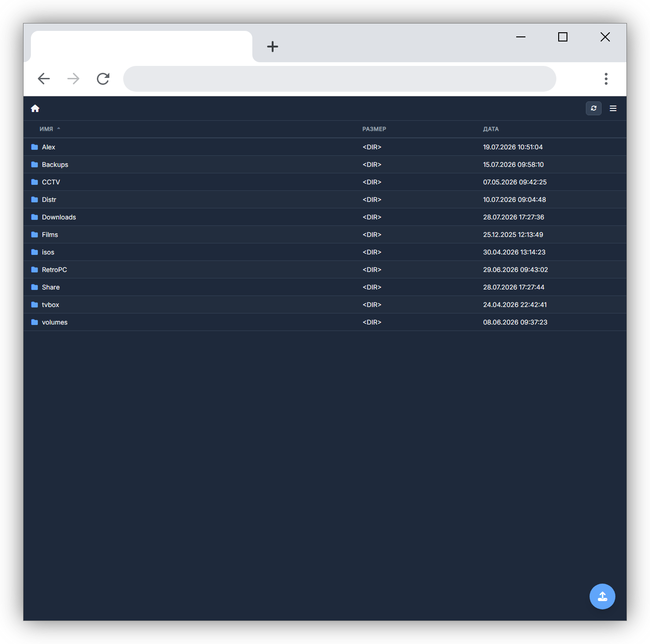Refresh the file listing
The width and height of the screenshot is (650, 644).
coord(594,108)
